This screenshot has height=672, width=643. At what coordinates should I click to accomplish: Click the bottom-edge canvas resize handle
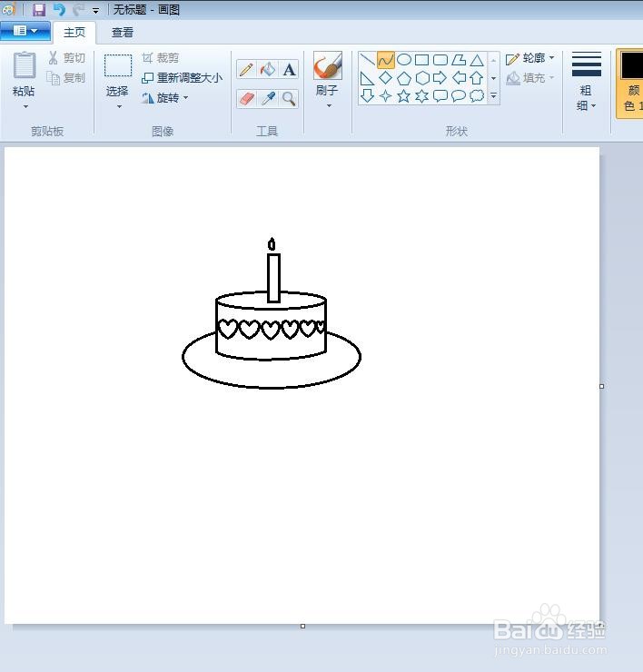click(x=302, y=627)
